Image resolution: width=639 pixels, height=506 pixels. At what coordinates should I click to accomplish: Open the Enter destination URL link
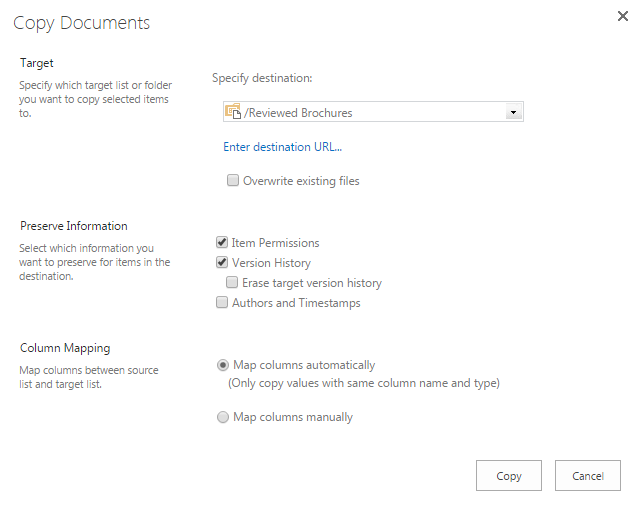click(282, 147)
